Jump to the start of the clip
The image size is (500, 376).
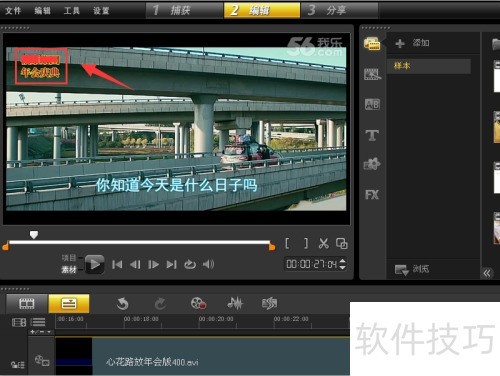coord(117,265)
